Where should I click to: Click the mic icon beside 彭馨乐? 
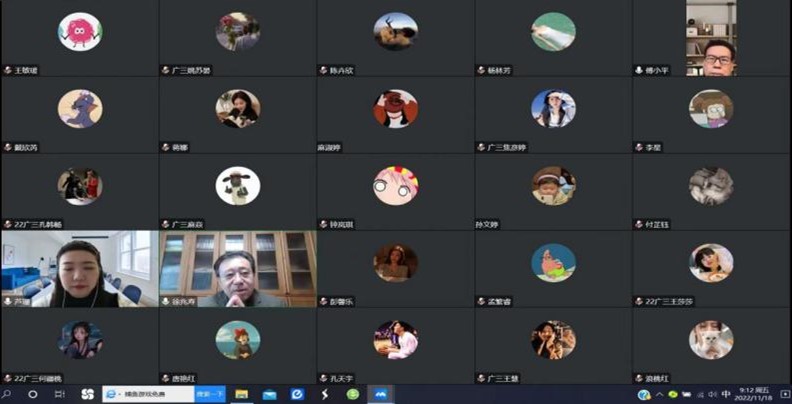324,301
